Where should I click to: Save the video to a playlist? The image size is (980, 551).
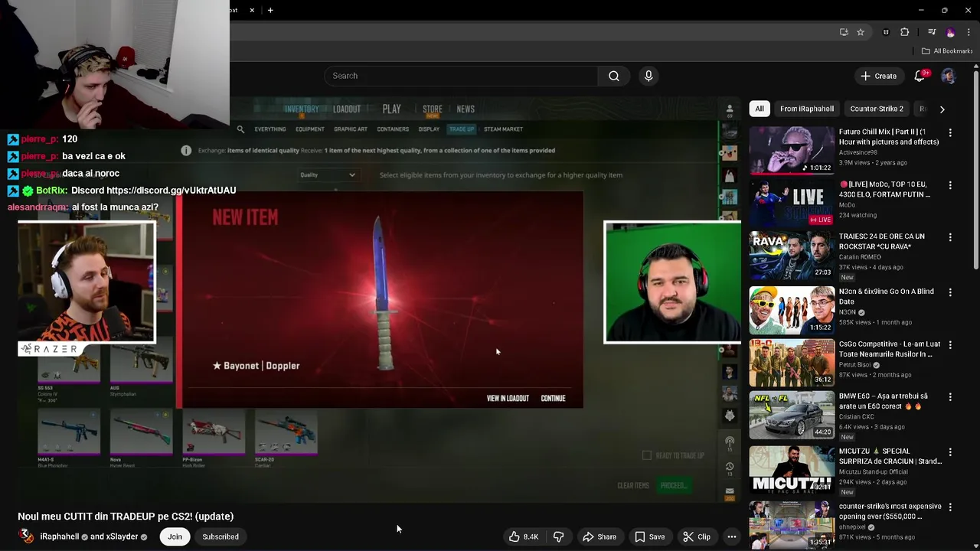point(649,536)
